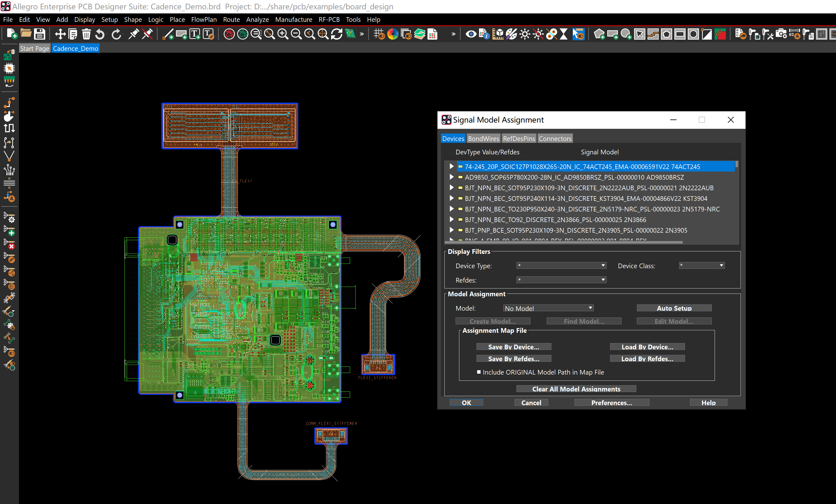
Task: Open the Device Class filter dropdown
Action: (x=702, y=265)
